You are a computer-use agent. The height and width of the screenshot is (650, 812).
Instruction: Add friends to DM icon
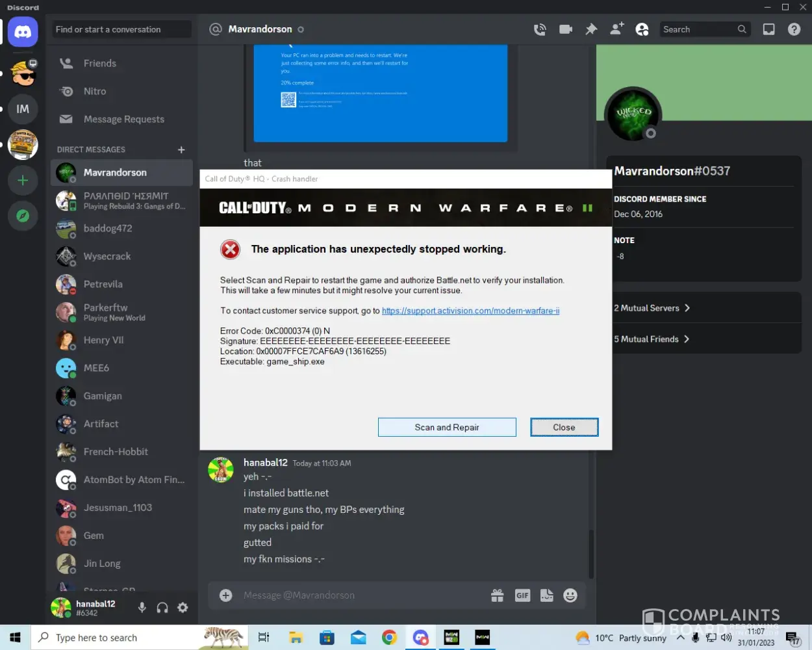[x=616, y=29]
